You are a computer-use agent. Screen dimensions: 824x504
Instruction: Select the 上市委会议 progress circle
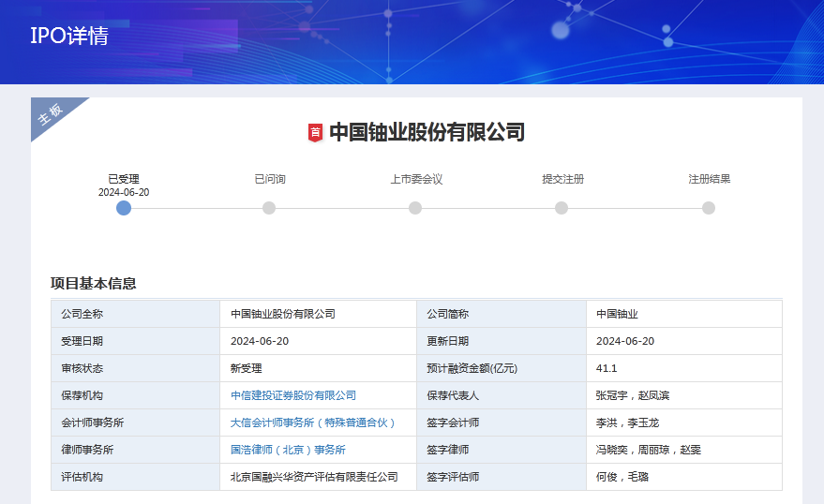(x=415, y=208)
